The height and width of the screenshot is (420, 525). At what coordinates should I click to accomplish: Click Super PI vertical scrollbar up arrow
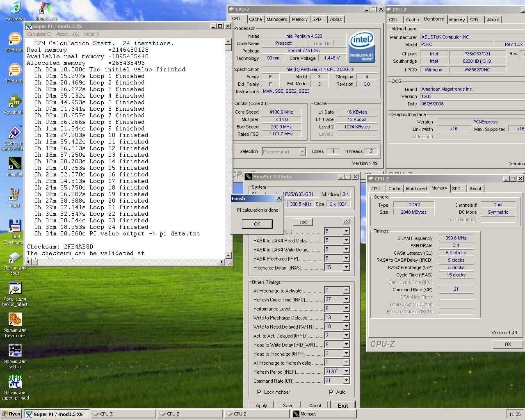[228, 41]
